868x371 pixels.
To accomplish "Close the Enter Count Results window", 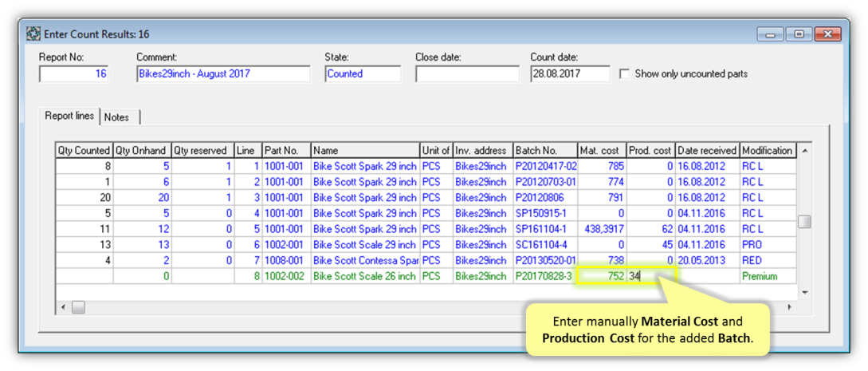I will pos(828,34).
